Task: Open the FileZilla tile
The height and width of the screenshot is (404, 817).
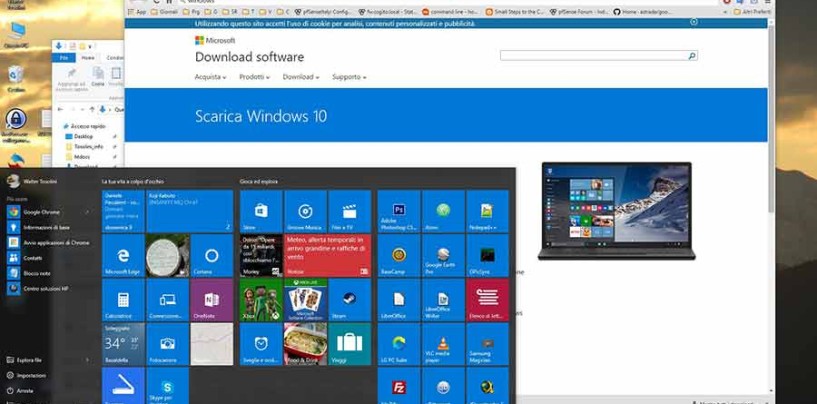Action: click(399, 386)
